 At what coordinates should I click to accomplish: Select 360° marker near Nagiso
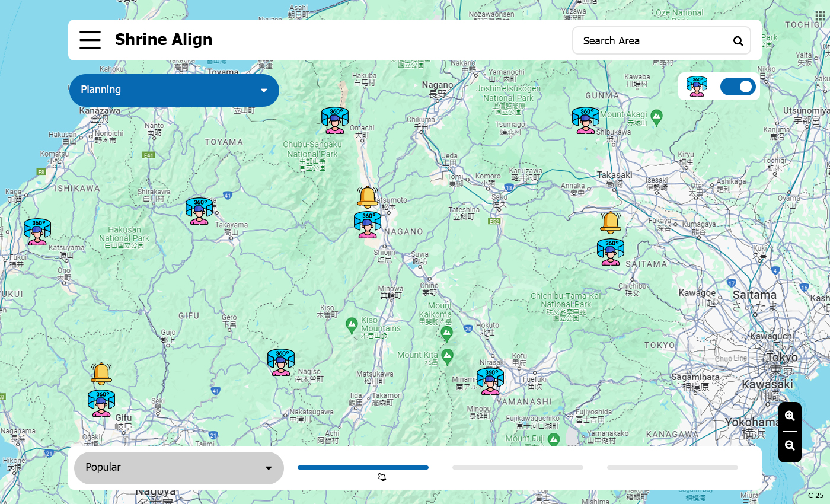click(x=281, y=362)
